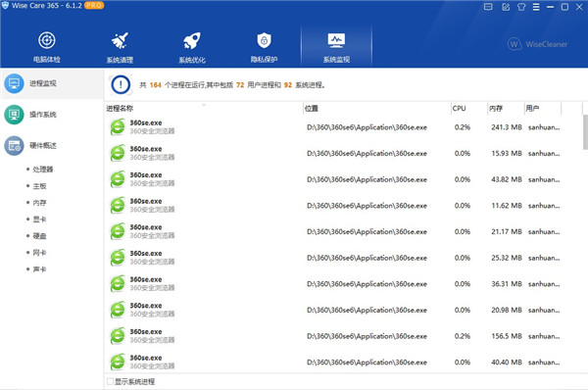Click the file path in the 25.32 MB row
The width and height of the screenshot is (588, 390).
(x=367, y=258)
